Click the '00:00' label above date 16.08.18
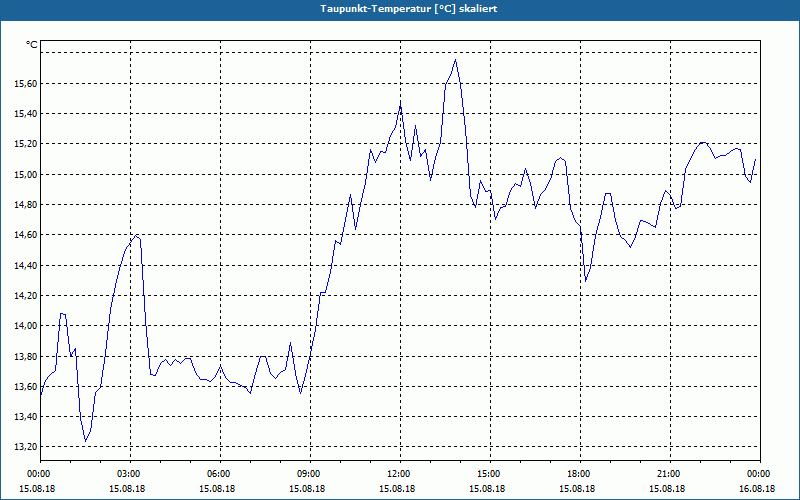Image resolution: width=800 pixels, height=500 pixels. pyautogui.click(x=760, y=474)
